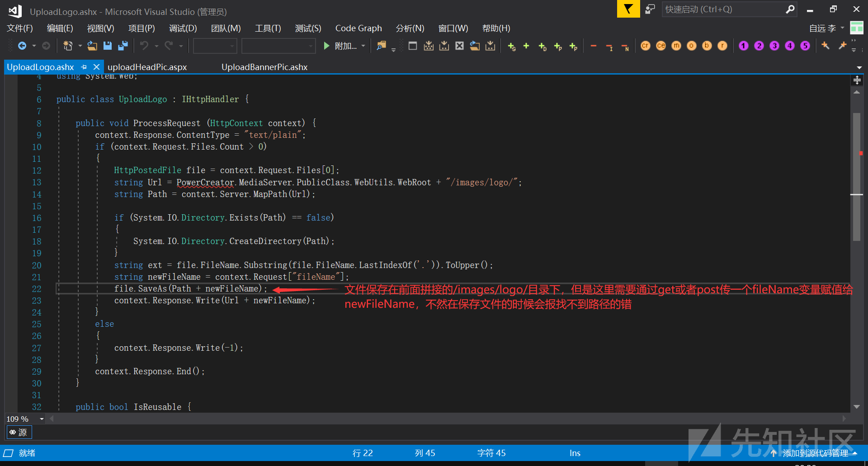Image resolution: width=868 pixels, height=466 pixels.
Task: Open the 调试(D) debug menu
Action: point(183,28)
